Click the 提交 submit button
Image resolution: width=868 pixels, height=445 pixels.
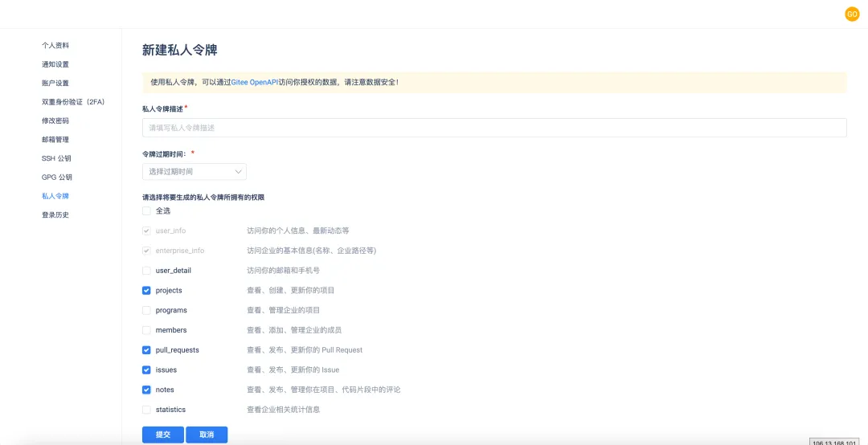(x=163, y=435)
